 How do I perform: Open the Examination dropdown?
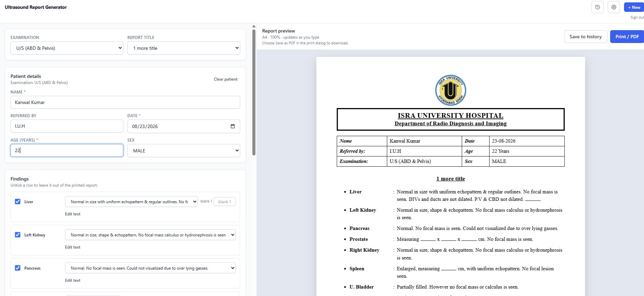(67, 48)
